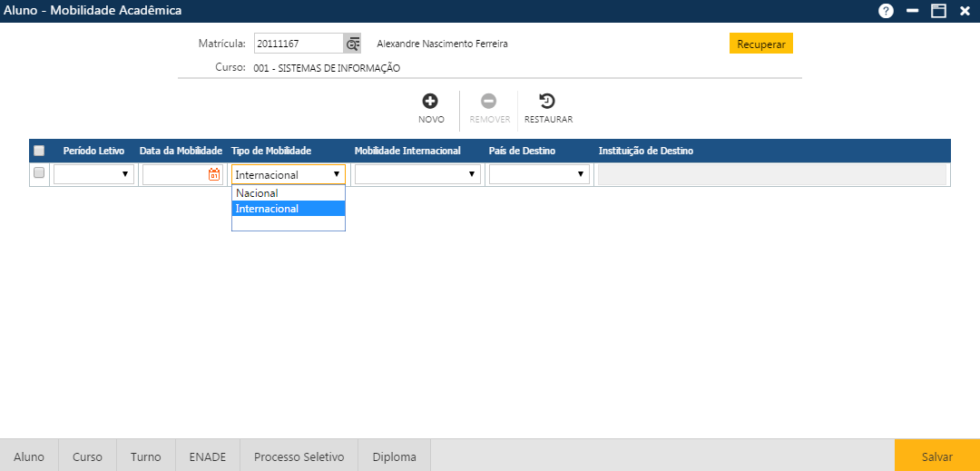This screenshot has width=980, height=471.
Task: Expand the Período Letivo dropdown
Action: [x=93, y=174]
